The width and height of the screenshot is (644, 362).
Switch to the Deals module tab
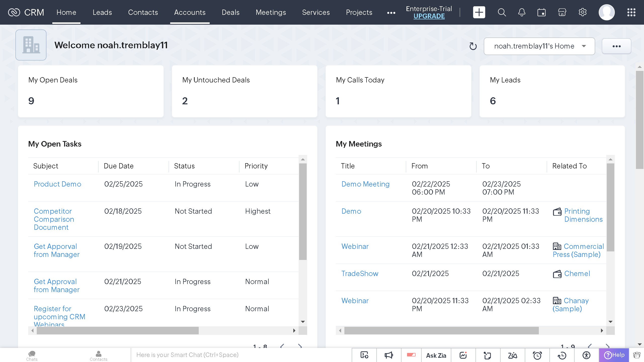(230, 12)
